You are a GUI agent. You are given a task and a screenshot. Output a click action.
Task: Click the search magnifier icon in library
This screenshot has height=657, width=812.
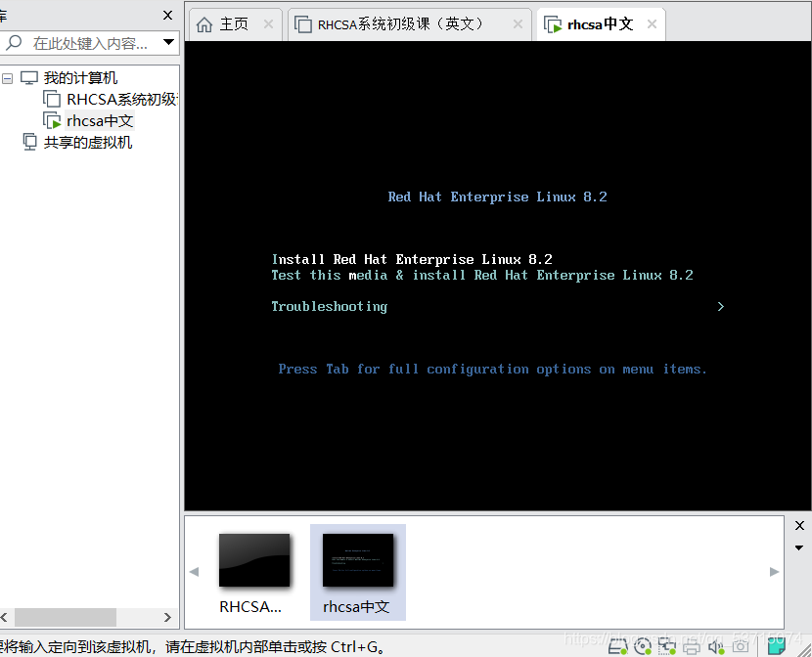pyautogui.click(x=15, y=42)
